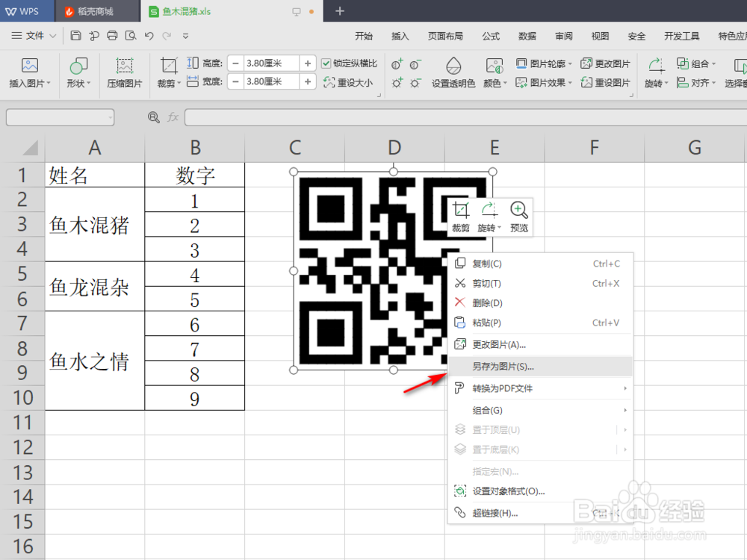747x560 pixels.
Task: Click the export to PDF icon
Action: point(94,35)
